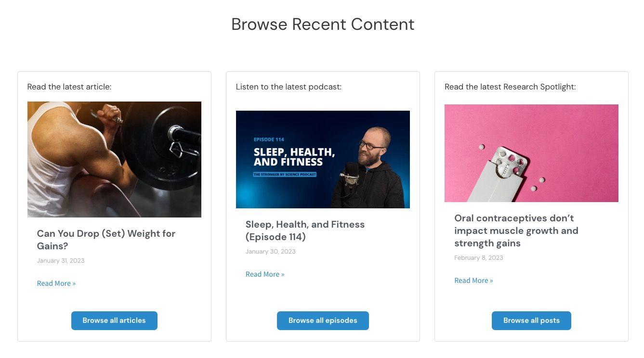Click Read More under the Oral contraceptives post

point(473,281)
